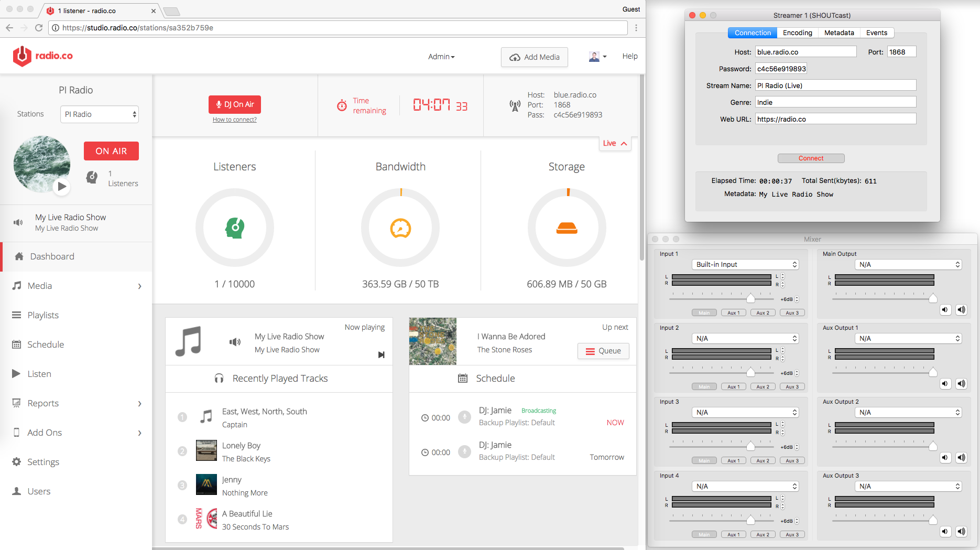The width and height of the screenshot is (980, 550).
Task: Open Input 1 Built-in Input dropdown
Action: [x=746, y=265]
